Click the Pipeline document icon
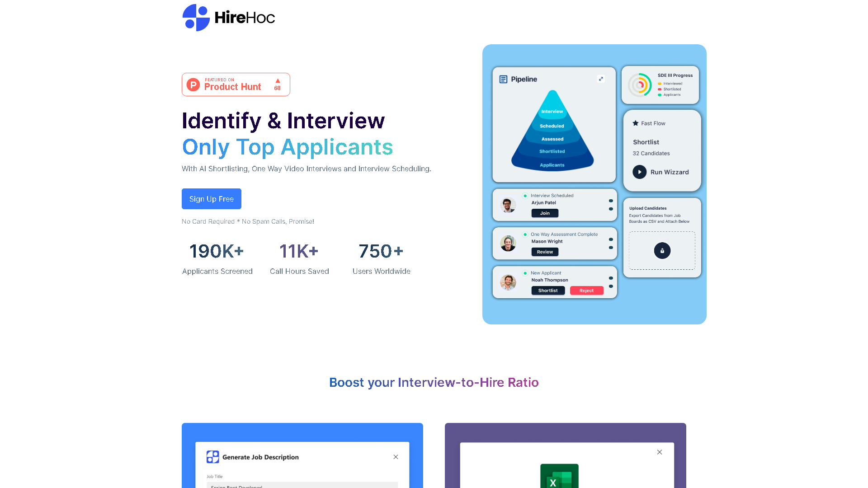This screenshot has width=868, height=488. 503,79
